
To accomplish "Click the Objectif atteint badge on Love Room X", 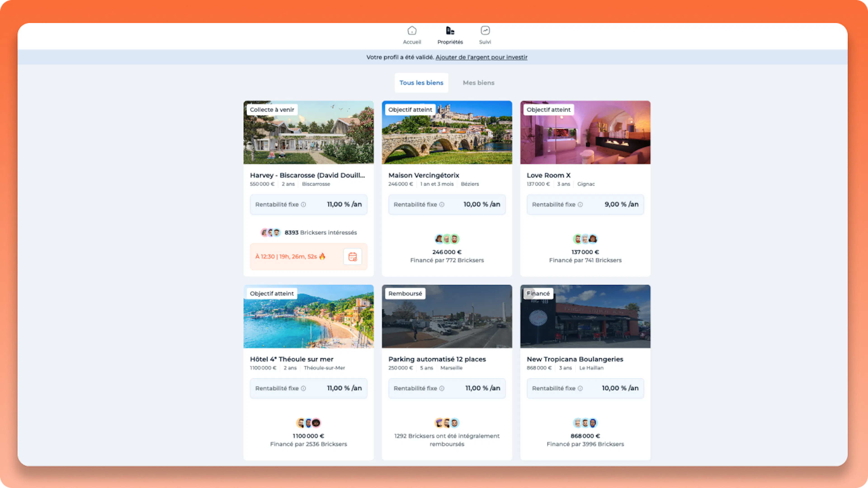I will click(x=549, y=110).
